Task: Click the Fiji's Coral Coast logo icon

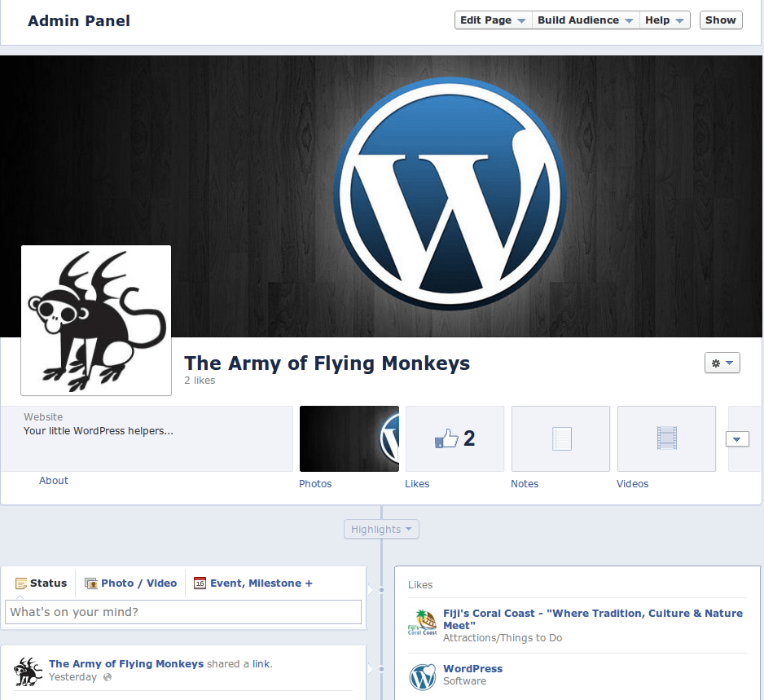Action: (423, 623)
